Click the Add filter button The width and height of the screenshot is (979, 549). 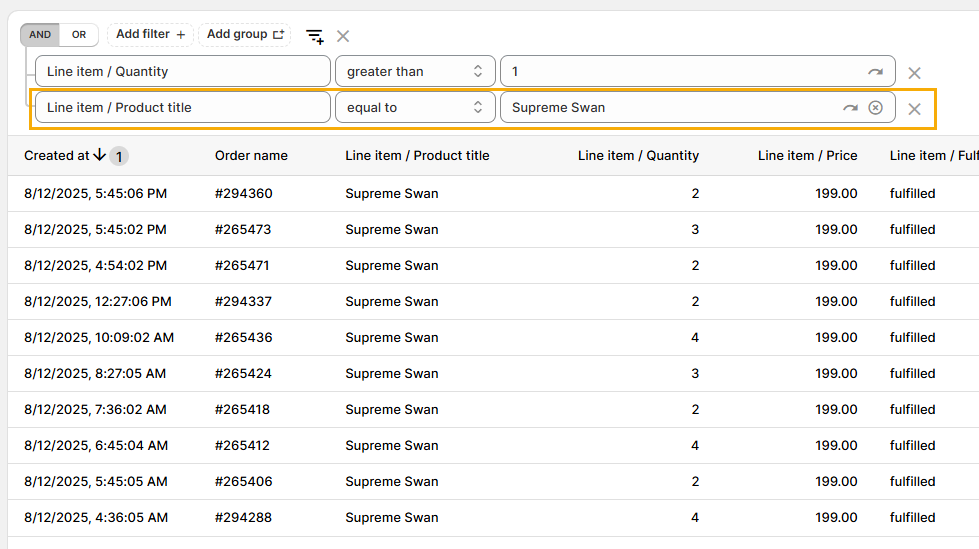click(150, 35)
